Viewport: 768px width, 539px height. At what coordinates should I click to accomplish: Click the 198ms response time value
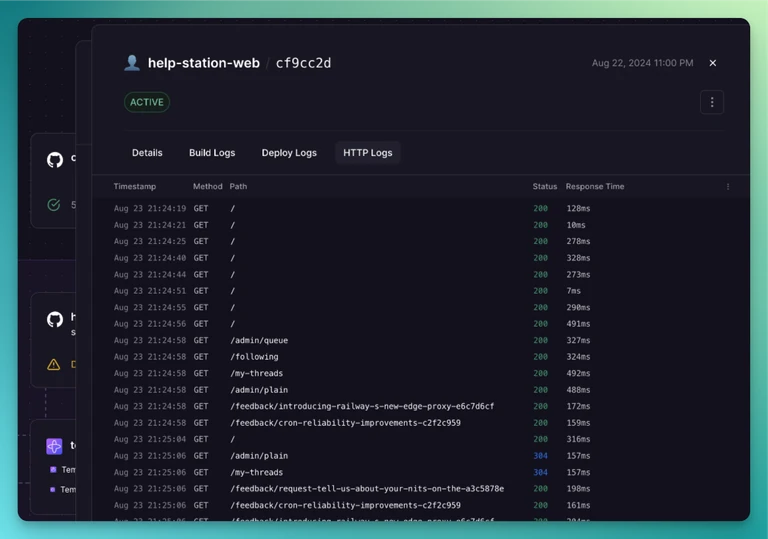(578, 489)
